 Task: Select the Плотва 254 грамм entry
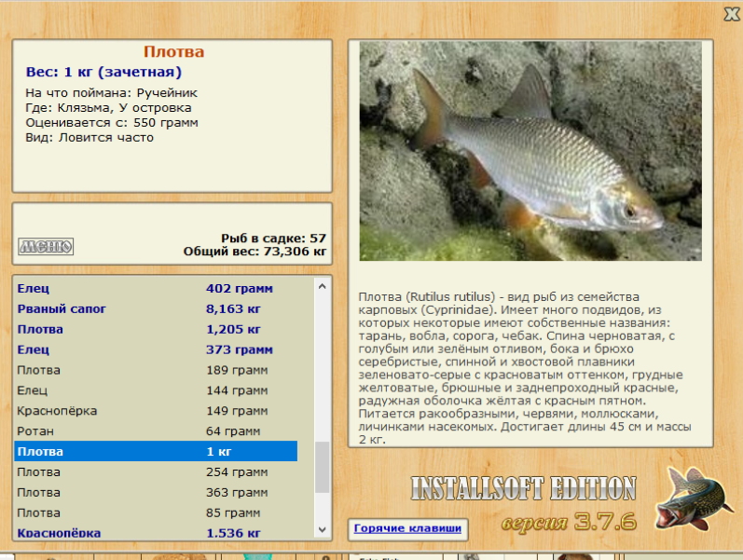(156, 471)
